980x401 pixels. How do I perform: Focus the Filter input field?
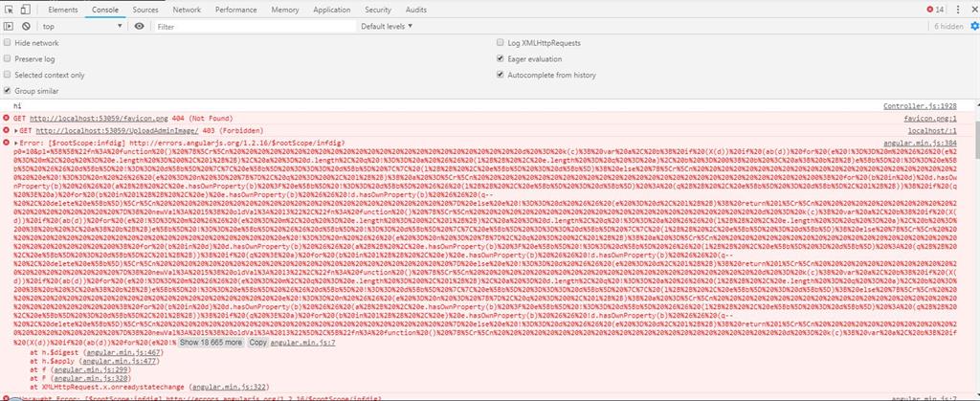tap(255, 27)
